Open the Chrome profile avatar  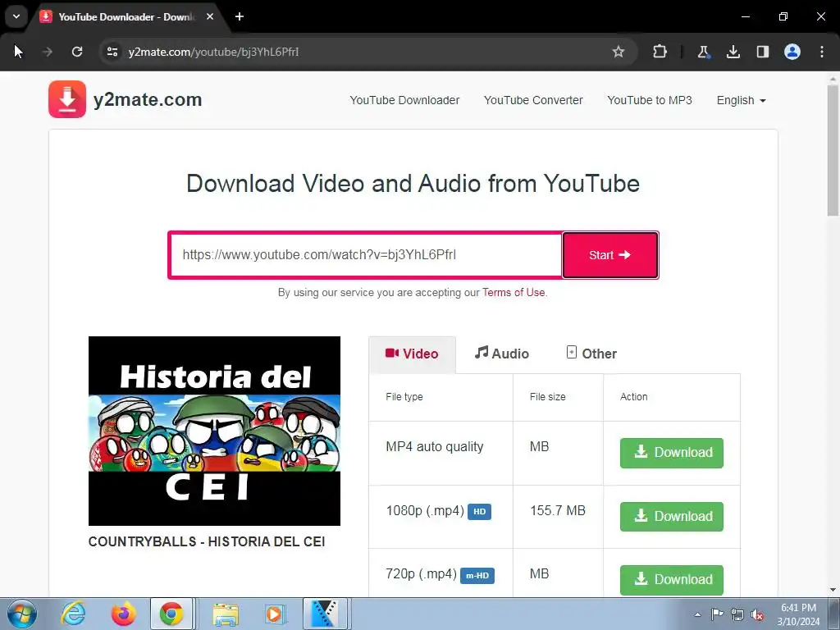click(792, 52)
